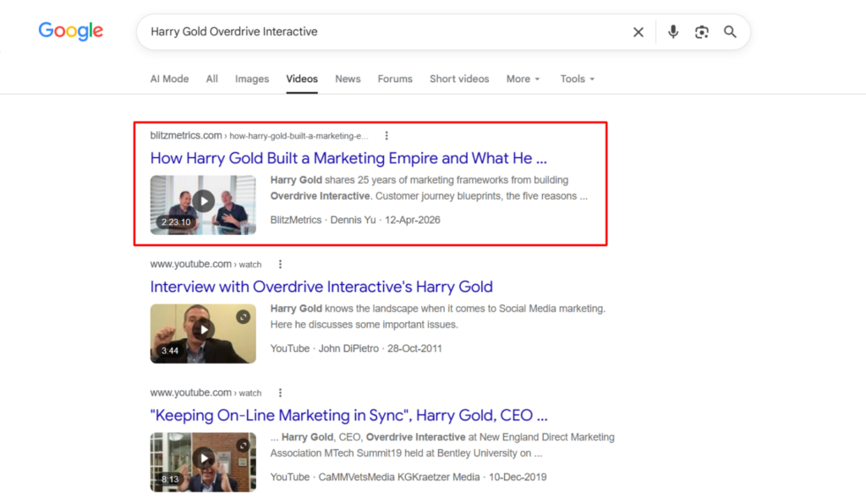Viewport: 866px width, 504px height.
Task: Switch to the News tab
Action: (348, 79)
